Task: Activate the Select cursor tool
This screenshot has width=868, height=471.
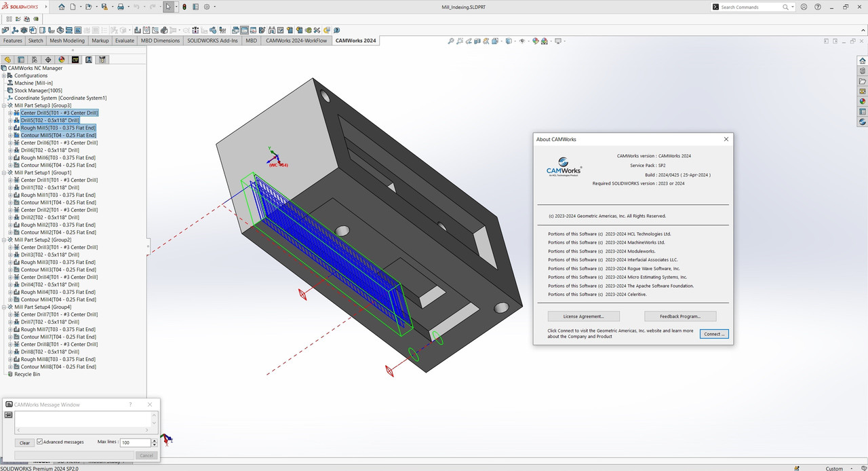Action: tap(169, 7)
